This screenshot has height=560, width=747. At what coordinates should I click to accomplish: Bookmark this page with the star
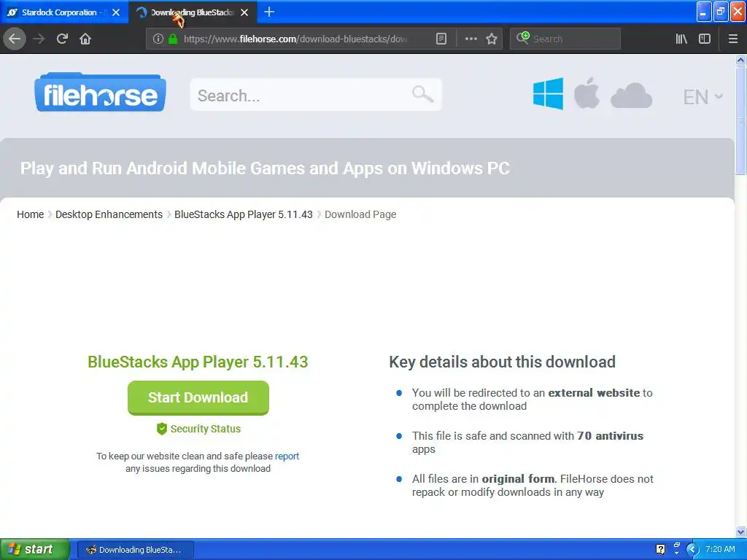pos(492,39)
